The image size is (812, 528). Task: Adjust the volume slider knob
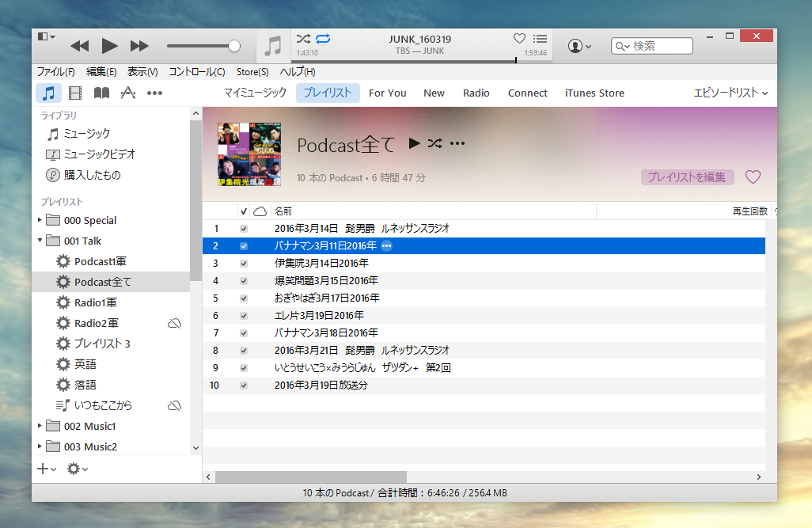tap(234, 46)
